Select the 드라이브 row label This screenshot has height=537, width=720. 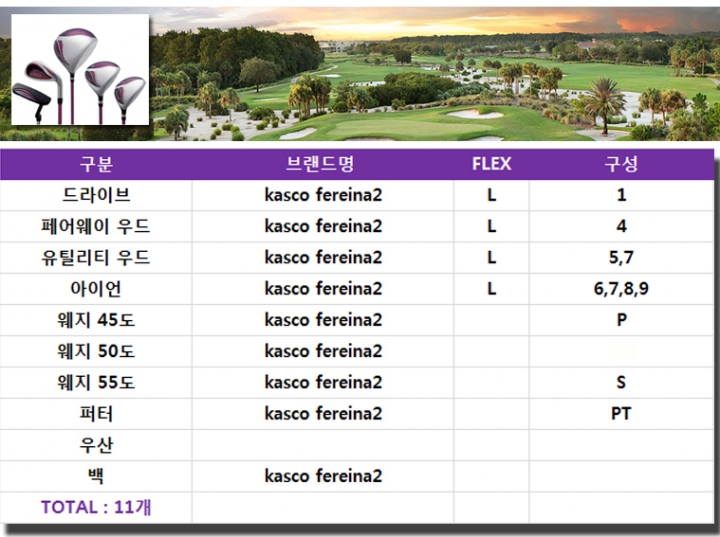pyautogui.click(x=96, y=195)
